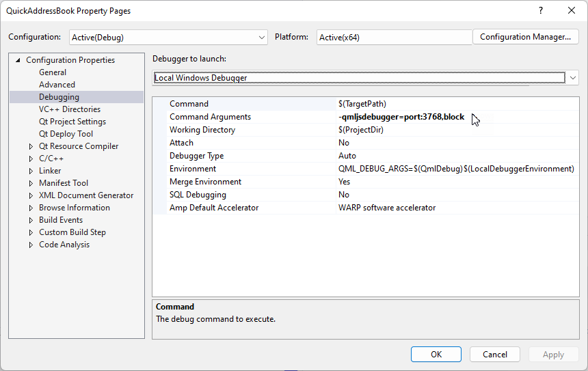Select Amp Default Accelerator property name
Image resolution: width=588 pixels, height=371 pixels.
coord(214,208)
